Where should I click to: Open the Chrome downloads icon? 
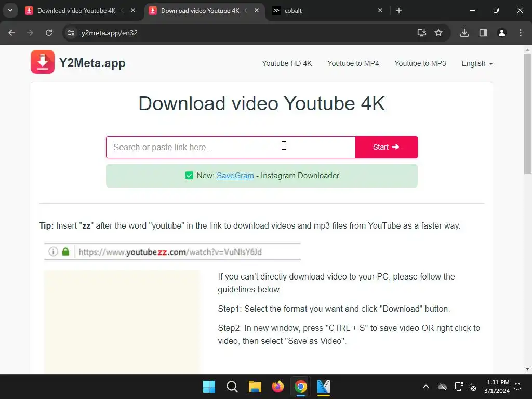pyautogui.click(x=464, y=33)
